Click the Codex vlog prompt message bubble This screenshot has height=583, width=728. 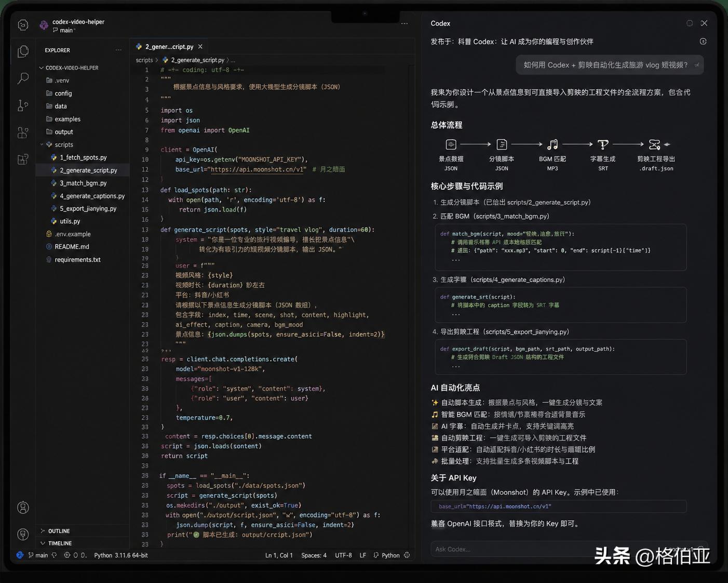pos(610,65)
